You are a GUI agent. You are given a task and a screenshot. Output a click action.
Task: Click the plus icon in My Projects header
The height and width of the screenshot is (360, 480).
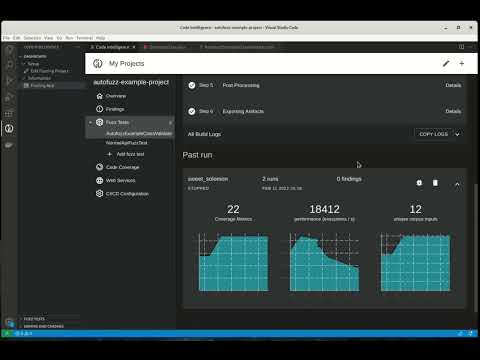462,63
